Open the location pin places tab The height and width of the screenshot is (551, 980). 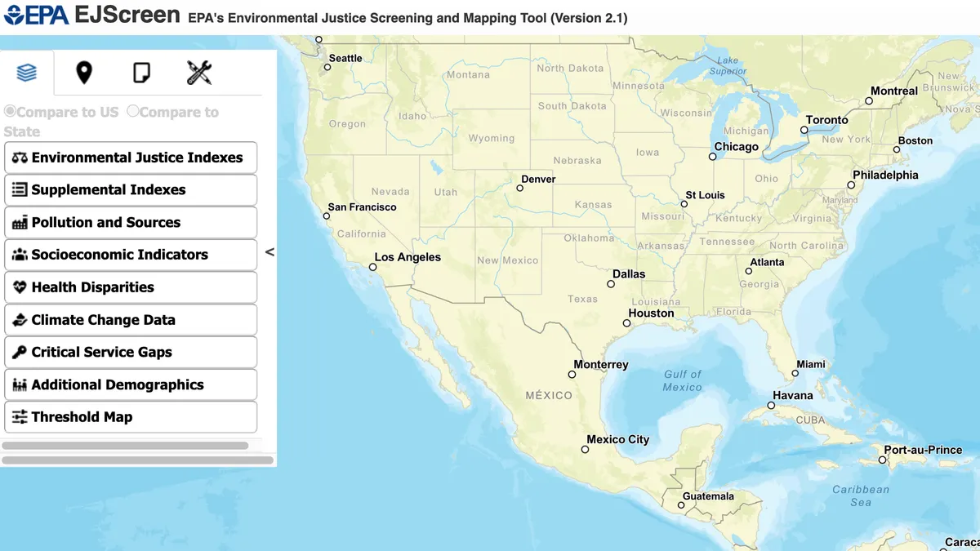click(x=84, y=73)
